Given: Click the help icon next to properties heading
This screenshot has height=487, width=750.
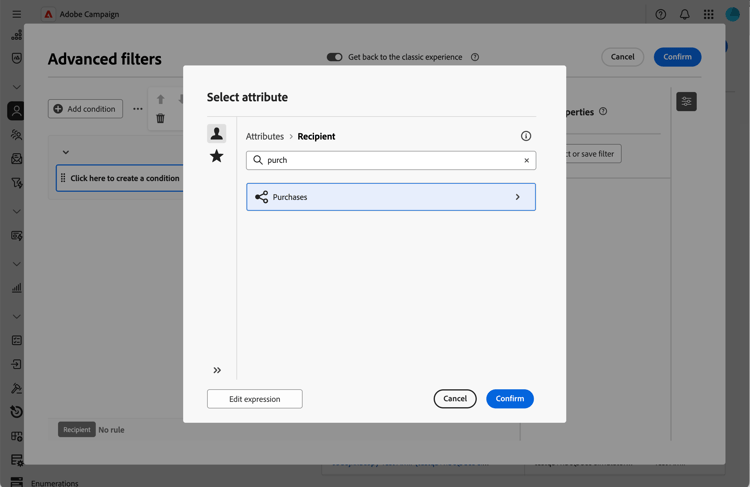Looking at the screenshot, I should pyautogui.click(x=603, y=111).
